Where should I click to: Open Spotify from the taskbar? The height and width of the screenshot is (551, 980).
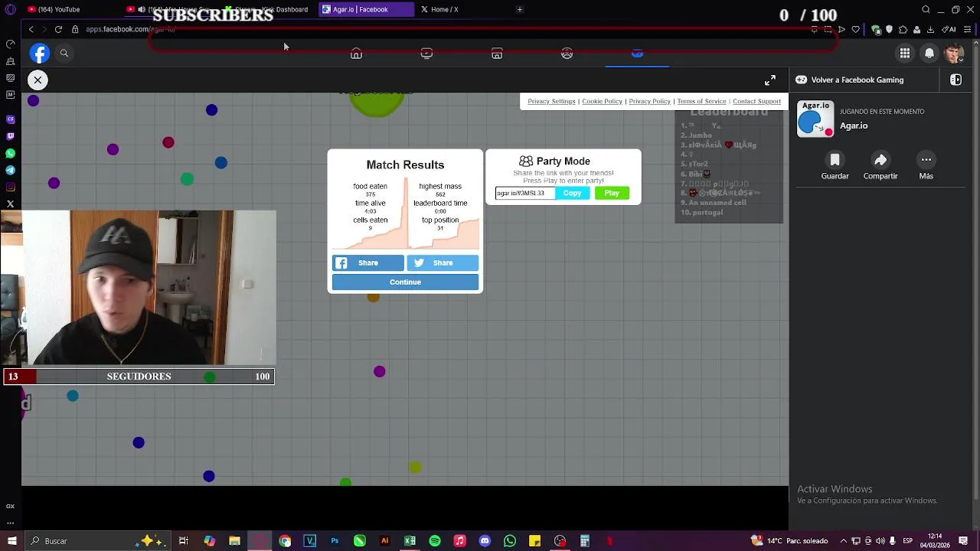pyautogui.click(x=435, y=541)
